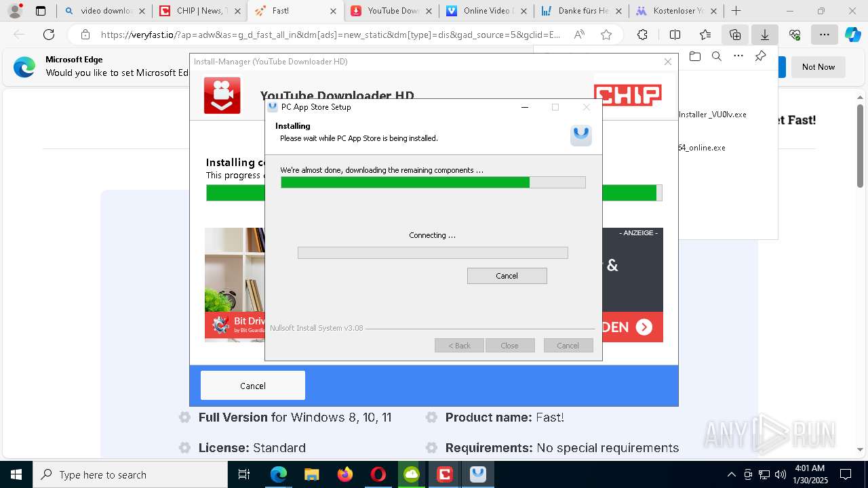Minimize the Edge browser window
The image size is (868, 488).
click(x=791, y=11)
